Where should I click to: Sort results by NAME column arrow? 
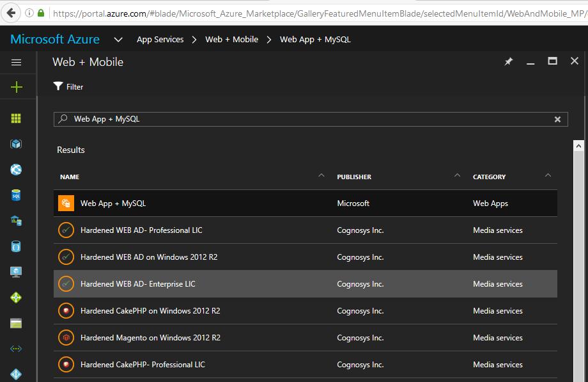point(321,175)
